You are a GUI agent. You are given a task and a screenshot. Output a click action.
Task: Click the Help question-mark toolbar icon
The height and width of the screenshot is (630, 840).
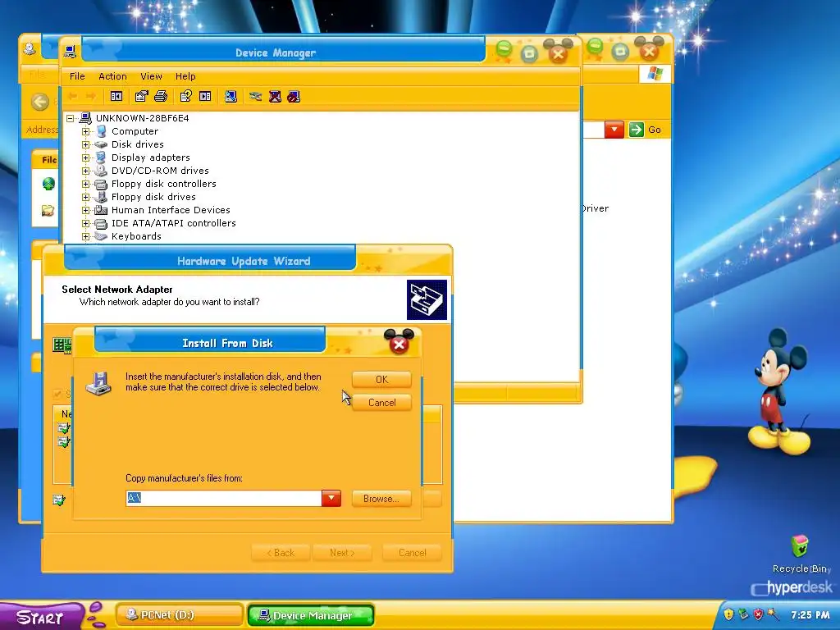click(185, 97)
